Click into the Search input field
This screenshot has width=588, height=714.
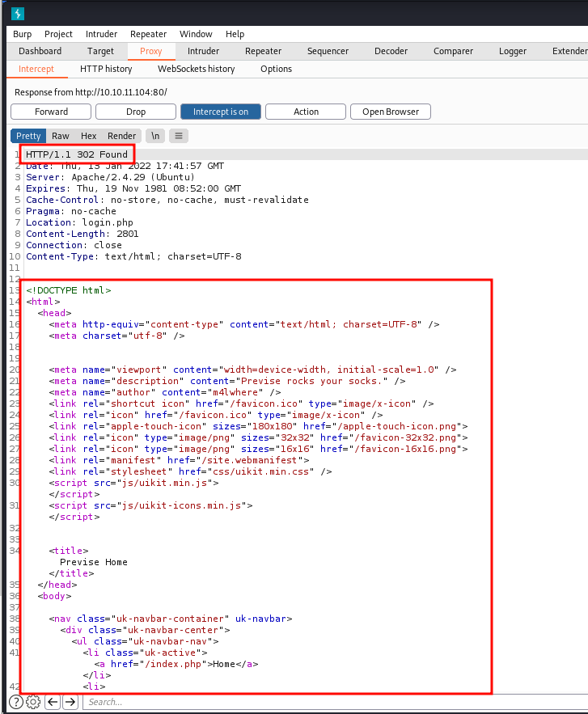[324, 702]
